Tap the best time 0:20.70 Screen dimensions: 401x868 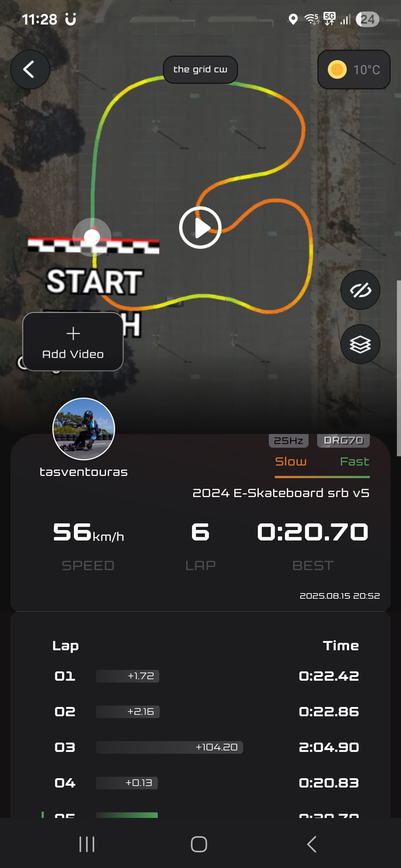(x=313, y=532)
